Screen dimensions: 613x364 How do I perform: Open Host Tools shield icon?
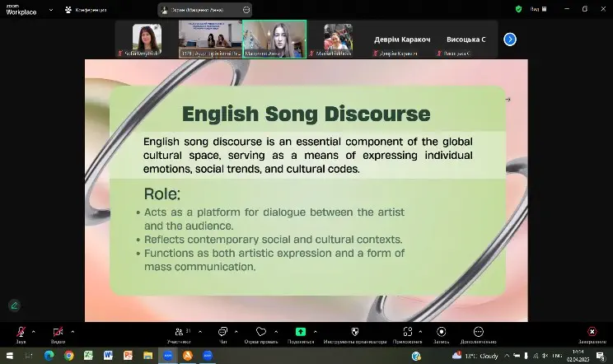[x=355, y=332]
